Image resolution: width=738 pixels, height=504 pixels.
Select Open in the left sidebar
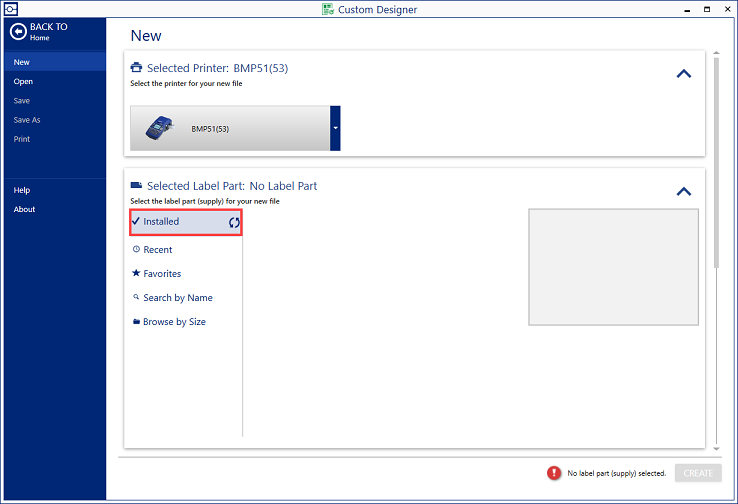tap(23, 82)
